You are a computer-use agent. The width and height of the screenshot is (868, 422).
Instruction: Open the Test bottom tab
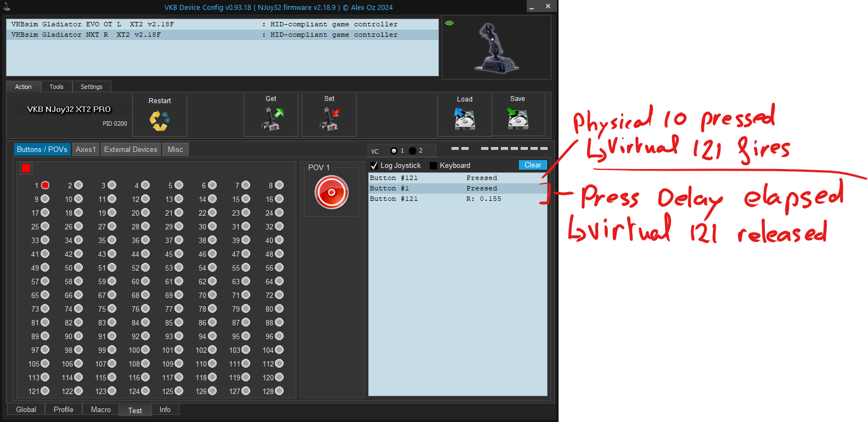pos(135,410)
